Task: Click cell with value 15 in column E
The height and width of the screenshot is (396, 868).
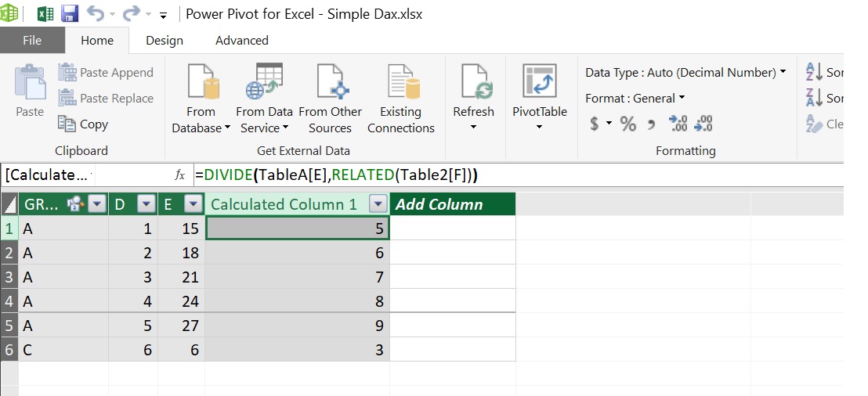Action: coord(182,228)
